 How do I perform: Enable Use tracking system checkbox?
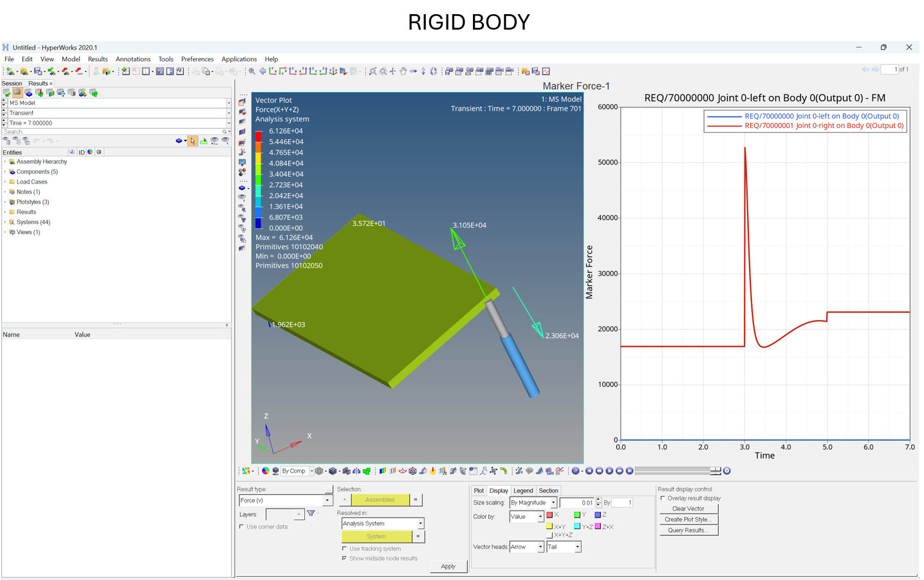pyautogui.click(x=344, y=549)
